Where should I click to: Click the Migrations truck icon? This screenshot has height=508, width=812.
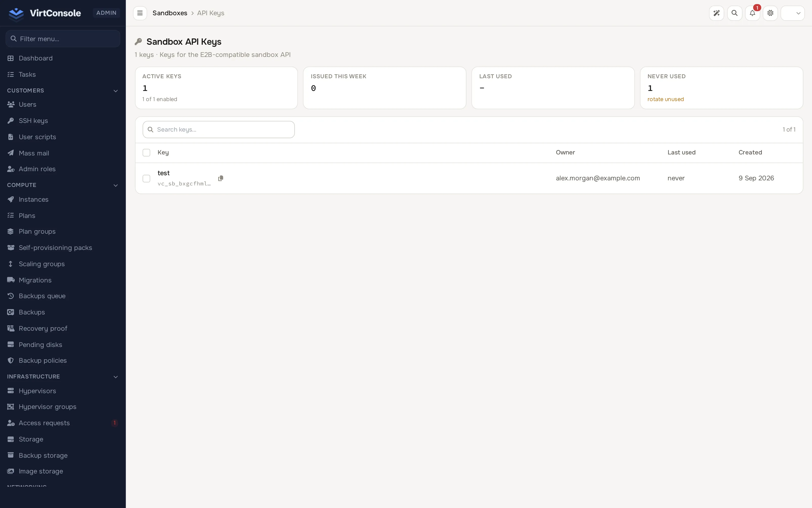point(11,280)
